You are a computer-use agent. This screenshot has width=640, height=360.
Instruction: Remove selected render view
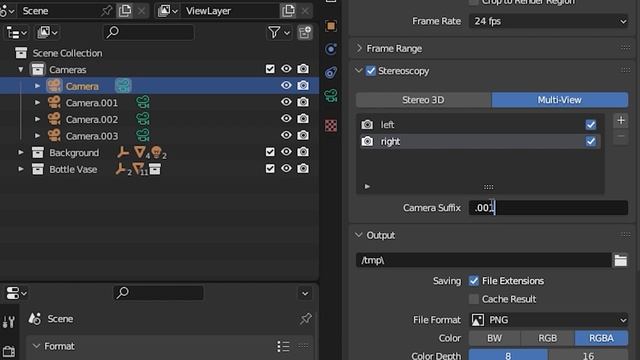(621, 138)
